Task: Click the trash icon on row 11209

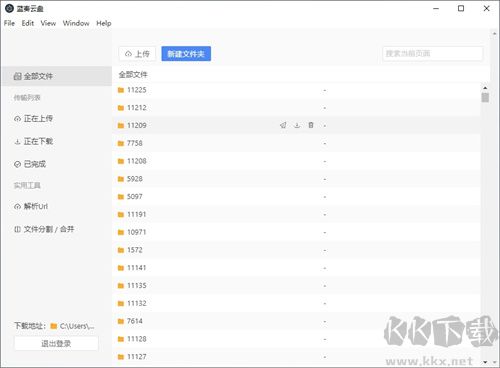Action: tap(311, 125)
